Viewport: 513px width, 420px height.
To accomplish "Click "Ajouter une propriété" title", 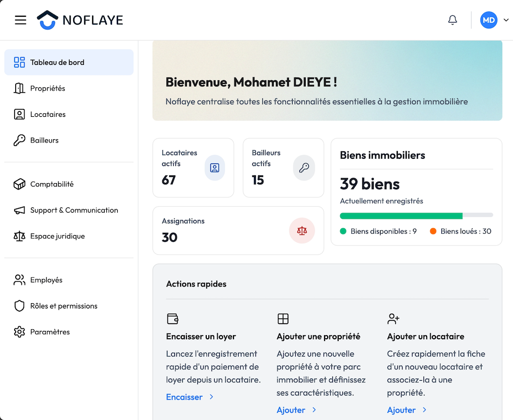I will pyautogui.click(x=318, y=337).
